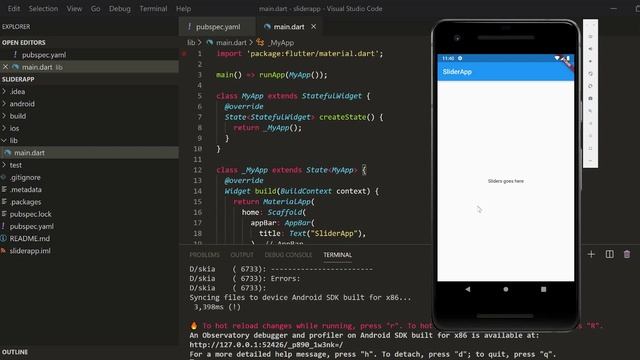
Task: Click the emulator volume down icon
Action: (590, 61)
